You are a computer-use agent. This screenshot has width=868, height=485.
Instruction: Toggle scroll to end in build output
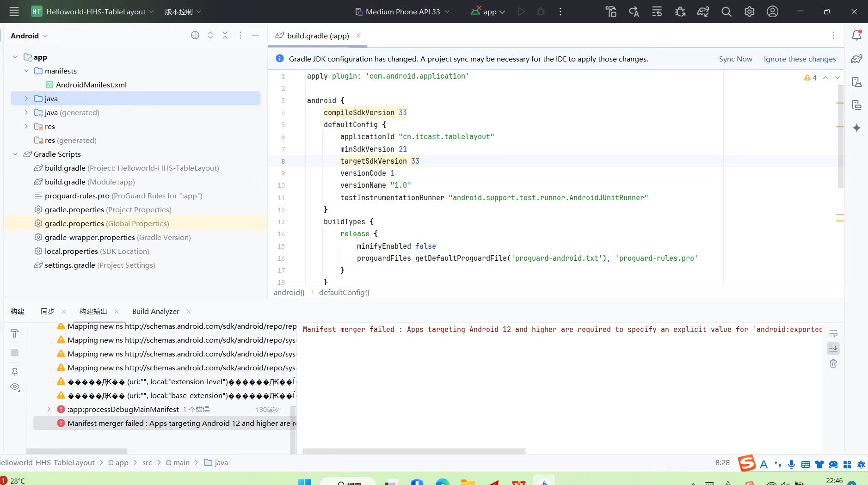coord(833,348)
